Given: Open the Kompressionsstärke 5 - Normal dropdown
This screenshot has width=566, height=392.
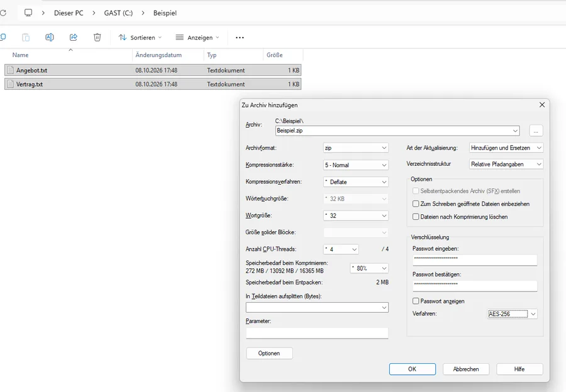Looking at the screenshot, I should [356, 165].
